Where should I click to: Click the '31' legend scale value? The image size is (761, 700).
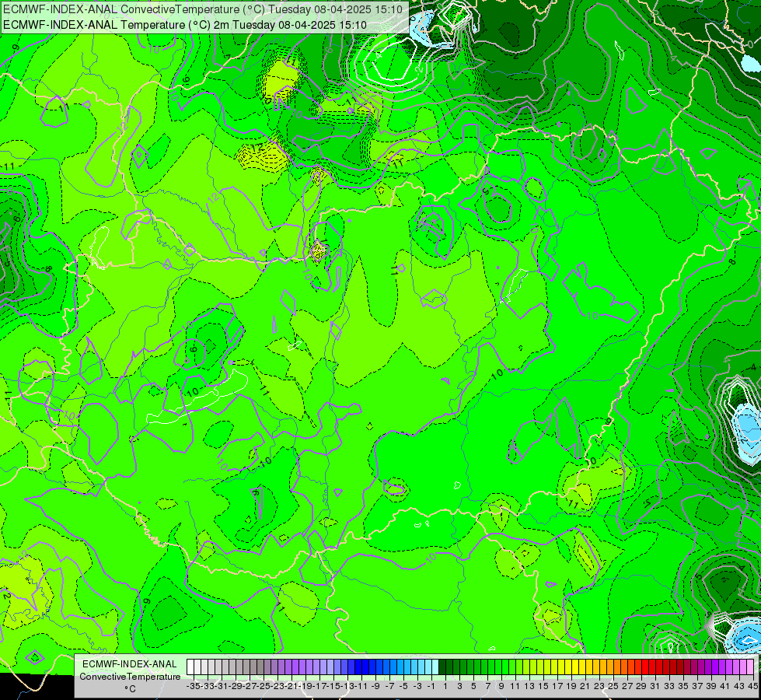(x=655, y=686)
